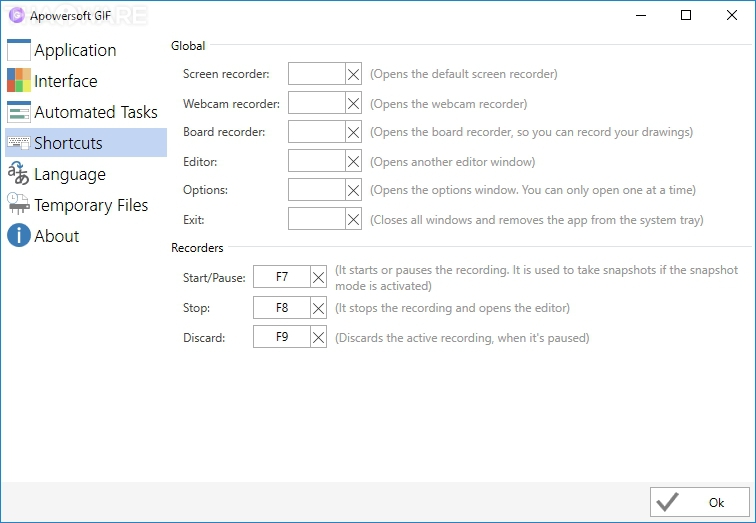The width and height of the screenshot is (756, 523).
Task: Clear the Discard F9 shortcut
Action: [319, 338]
